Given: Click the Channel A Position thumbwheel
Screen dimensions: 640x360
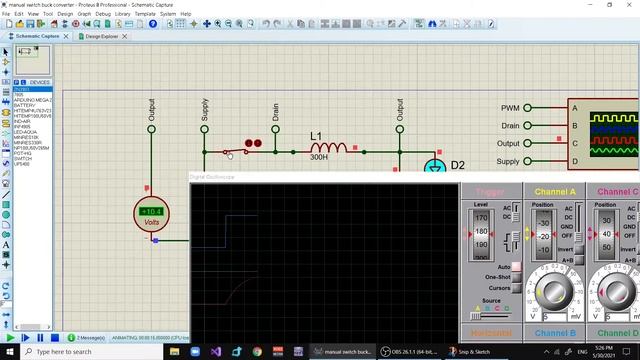Looking at the screenshot, I should point(544,236).
